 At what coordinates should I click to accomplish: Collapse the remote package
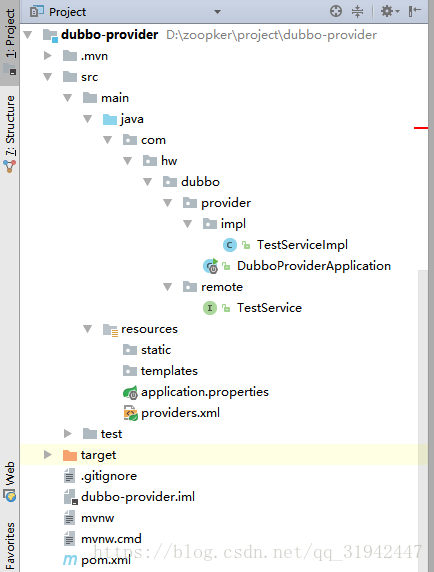(168, 287)
